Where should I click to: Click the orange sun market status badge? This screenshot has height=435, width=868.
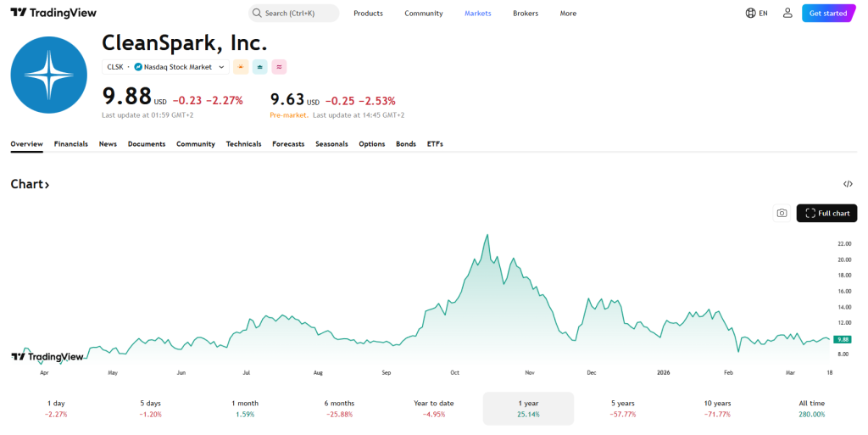(241, 67)
